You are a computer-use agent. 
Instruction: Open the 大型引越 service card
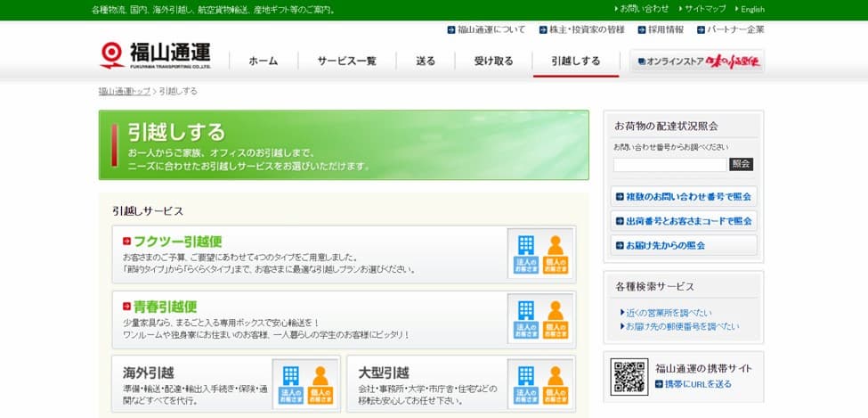(461, 384)
